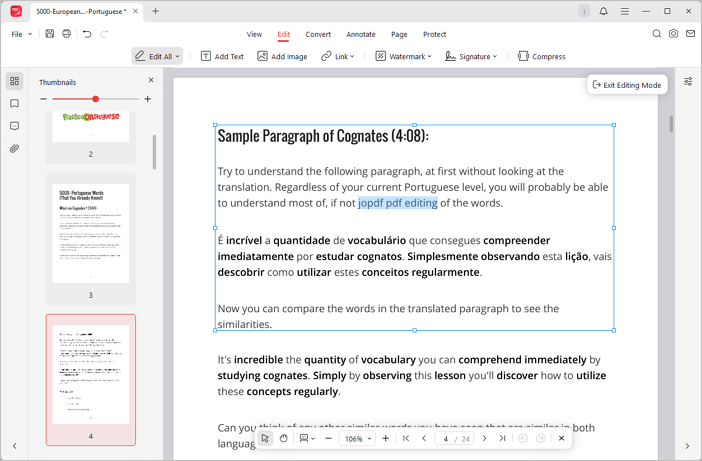This screenshot has width=702, height=461.
Task: Click the Print icon
Action: (x=67, y=34)
